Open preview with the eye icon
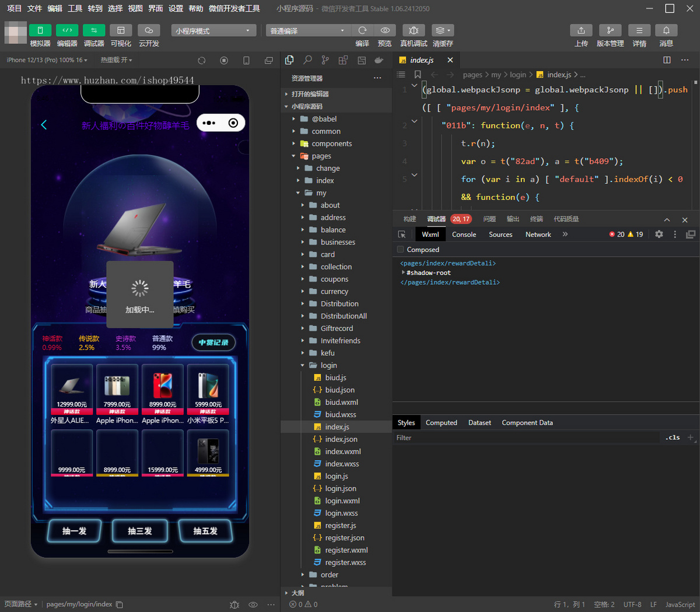Image resolution: width=700 pixels, height=612 pixels. point(385,30)
